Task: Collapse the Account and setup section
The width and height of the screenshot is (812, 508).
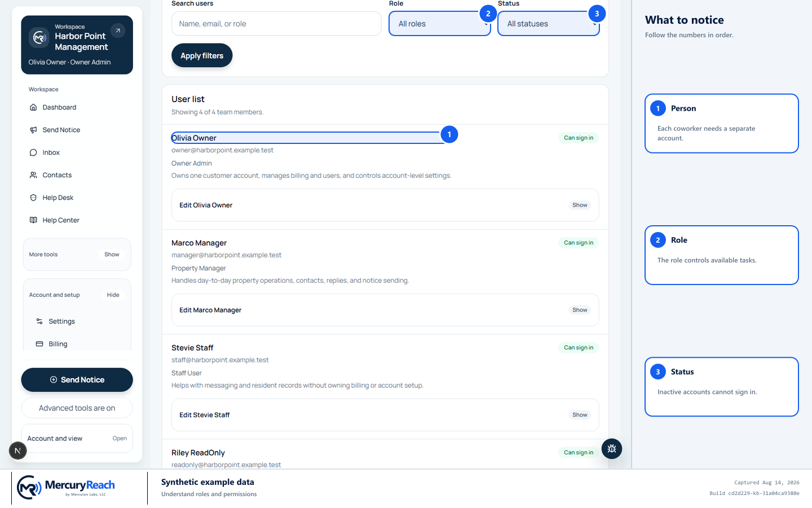Action: (113, 295)
